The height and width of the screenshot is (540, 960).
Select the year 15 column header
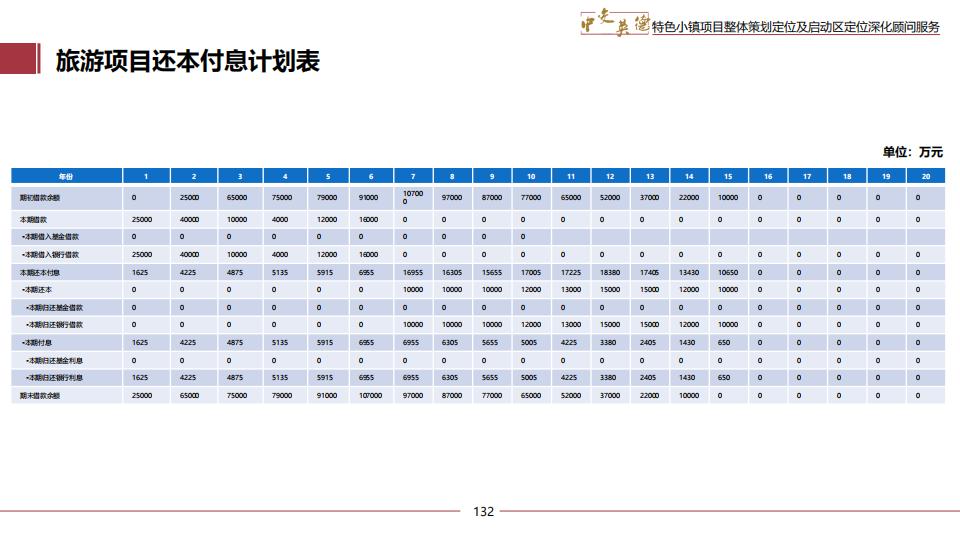click(x=729, y=176)
